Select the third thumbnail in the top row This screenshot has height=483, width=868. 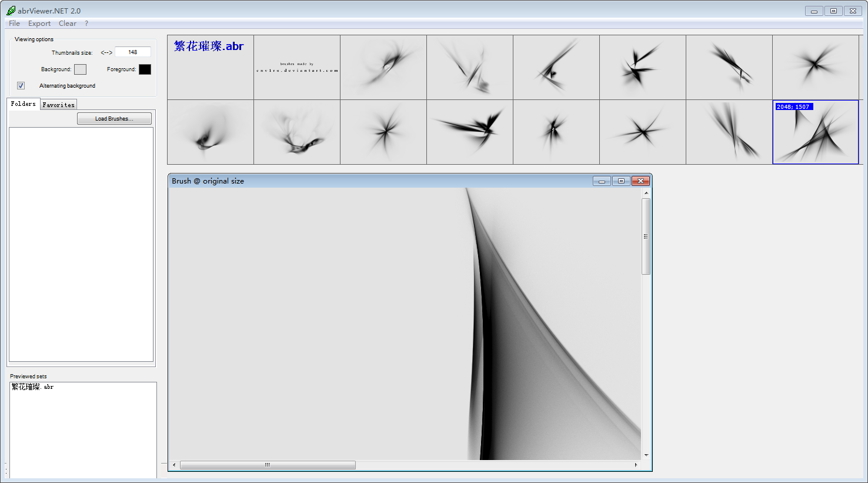[x=383, y=67]
